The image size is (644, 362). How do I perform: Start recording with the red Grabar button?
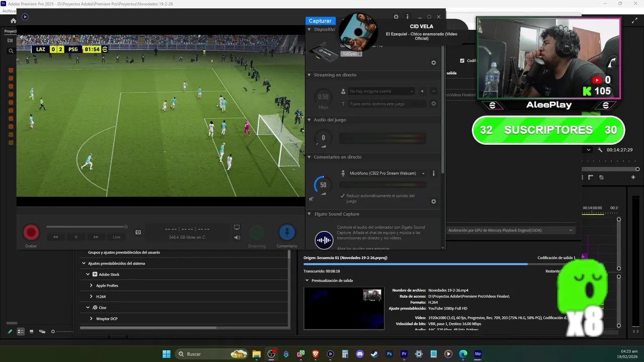click(31, 232)
